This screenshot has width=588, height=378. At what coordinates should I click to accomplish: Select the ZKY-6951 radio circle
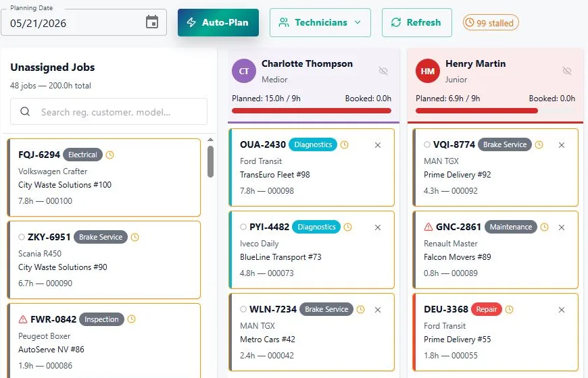pos(22,237)
